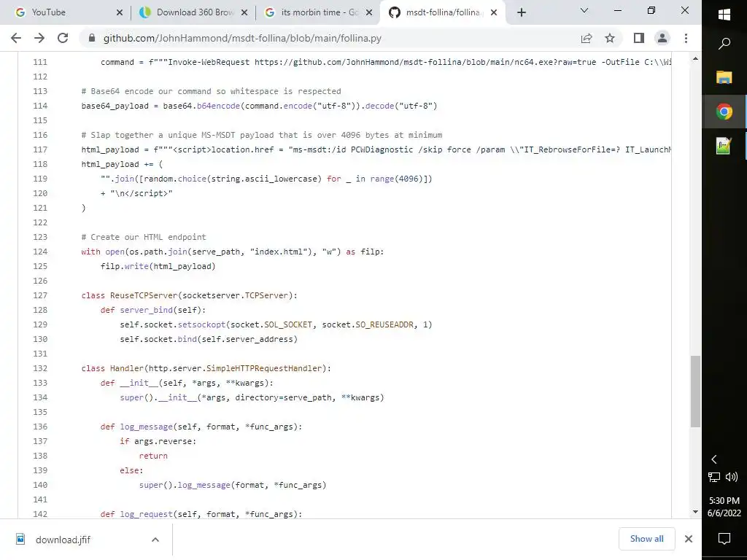This screenshot has width=747, height=560.
Task: Show all downloads
Action: point(646,539)
